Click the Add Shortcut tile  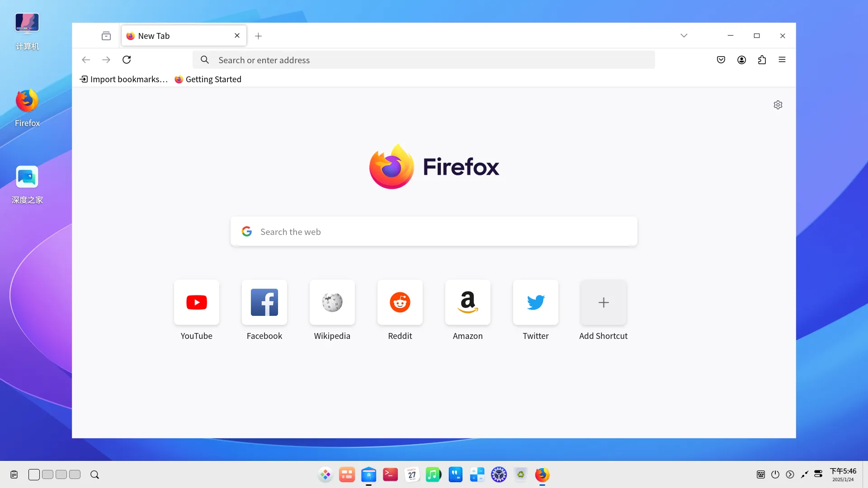point(603,302)
